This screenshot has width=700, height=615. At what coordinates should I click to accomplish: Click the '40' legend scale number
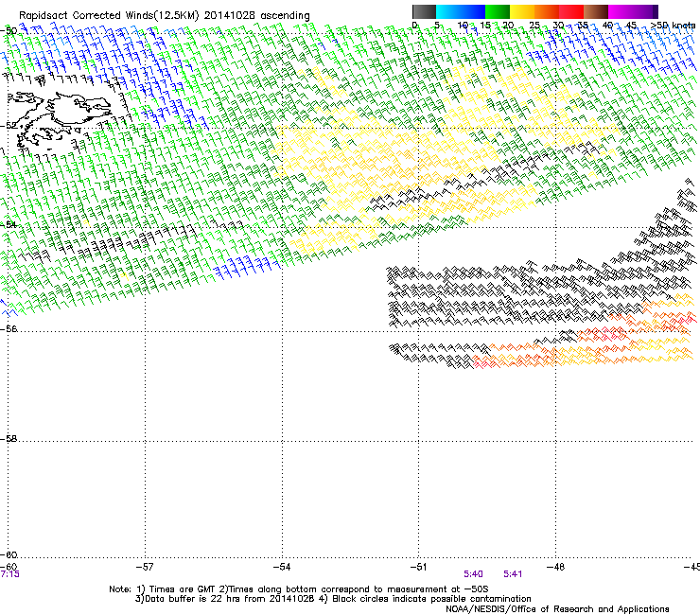(607, 26)
